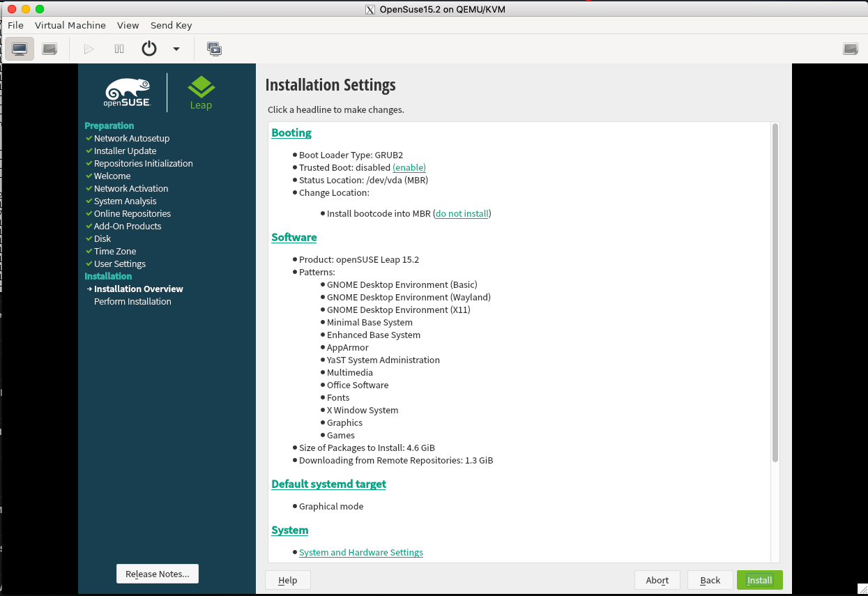Viewport: 868px width, 596px height.
Task: Select System Analysis step
Action: (x=125, y=201)
